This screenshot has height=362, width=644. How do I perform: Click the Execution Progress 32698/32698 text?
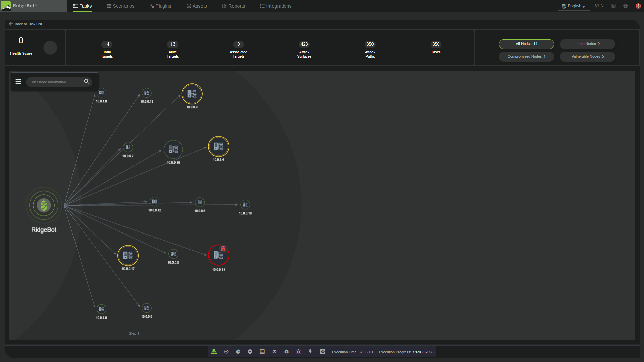(406, 352)
